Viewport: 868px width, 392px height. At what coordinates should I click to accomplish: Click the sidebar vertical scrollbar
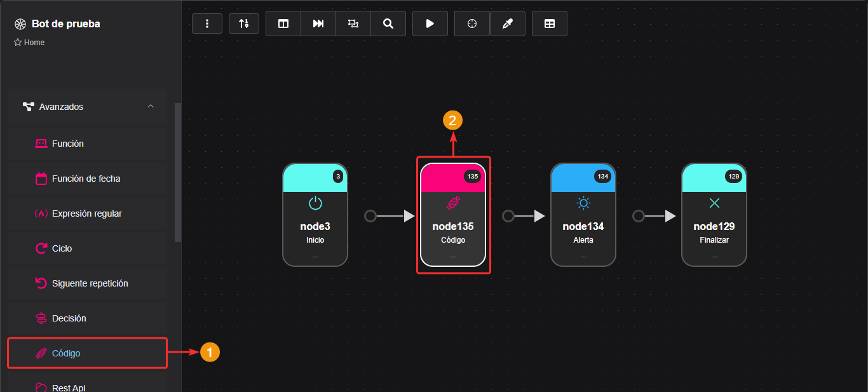pyautogui.click(x=178, y=172)
